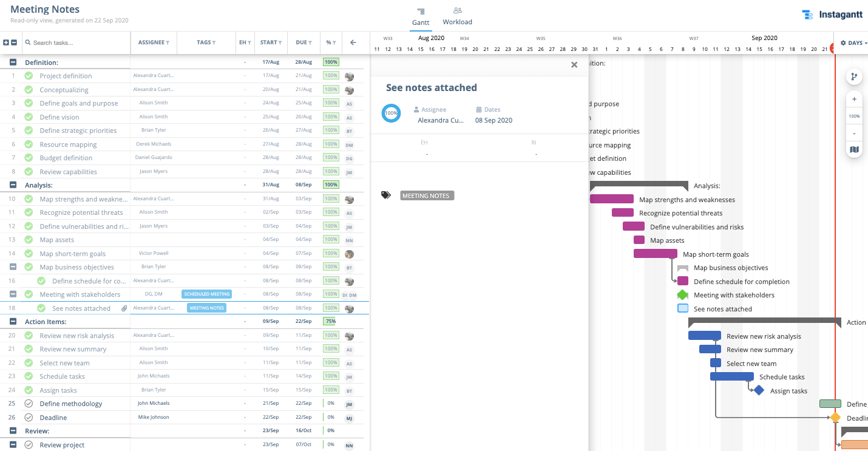Open the DAYS timescale dropdown
Screen dimensions: 868x451
tap(853, 42)
